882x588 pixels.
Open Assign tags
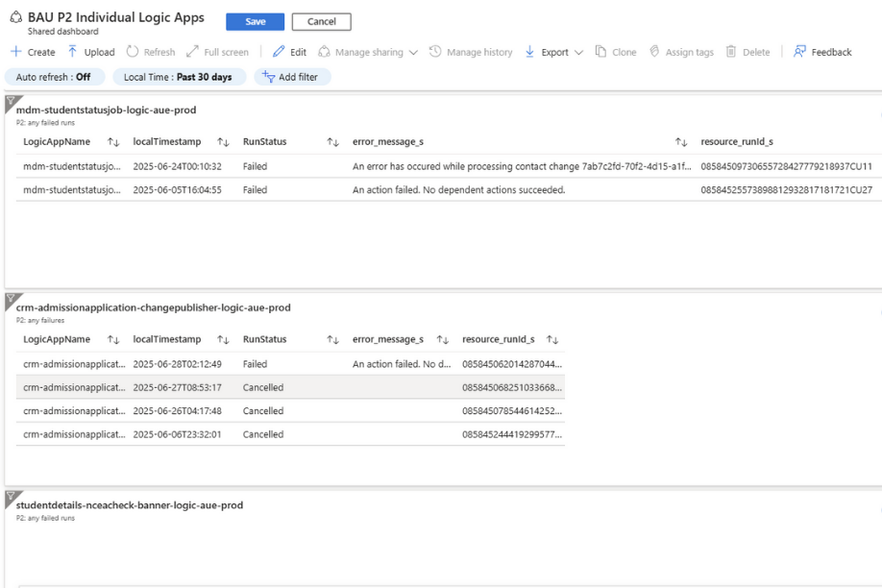(679, 52)
